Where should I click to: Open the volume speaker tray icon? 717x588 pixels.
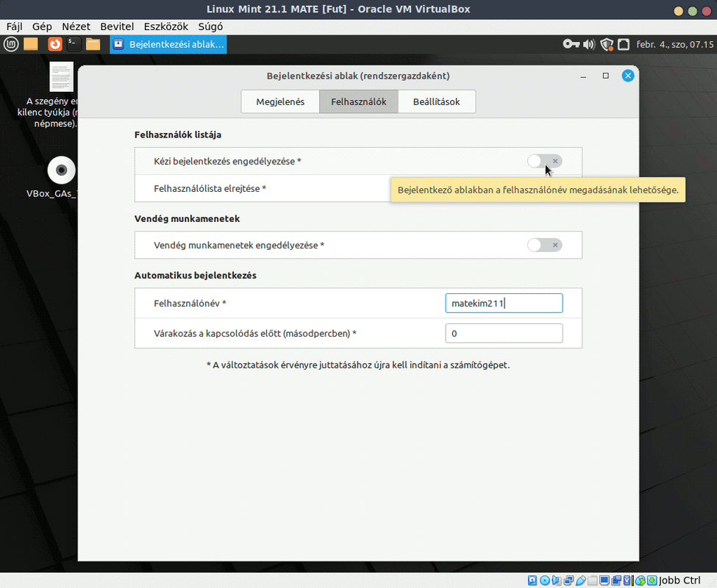[x=589, y=44]
